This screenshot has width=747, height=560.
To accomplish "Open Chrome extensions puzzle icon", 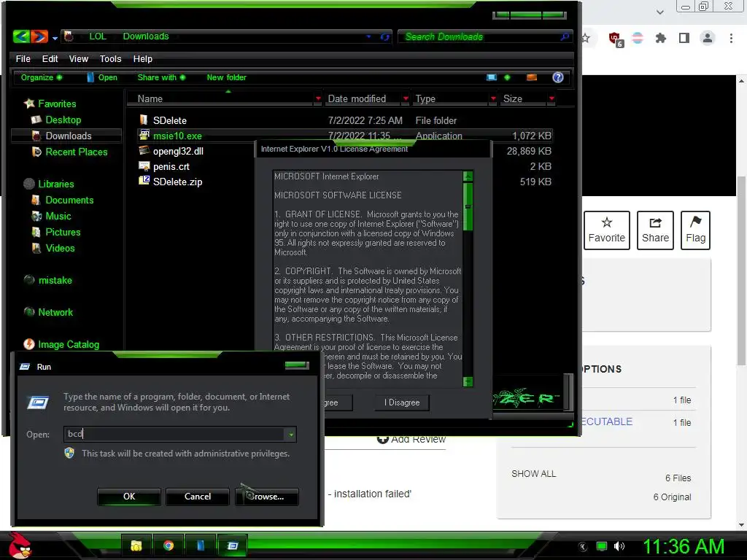I will [x=661, y=38].
